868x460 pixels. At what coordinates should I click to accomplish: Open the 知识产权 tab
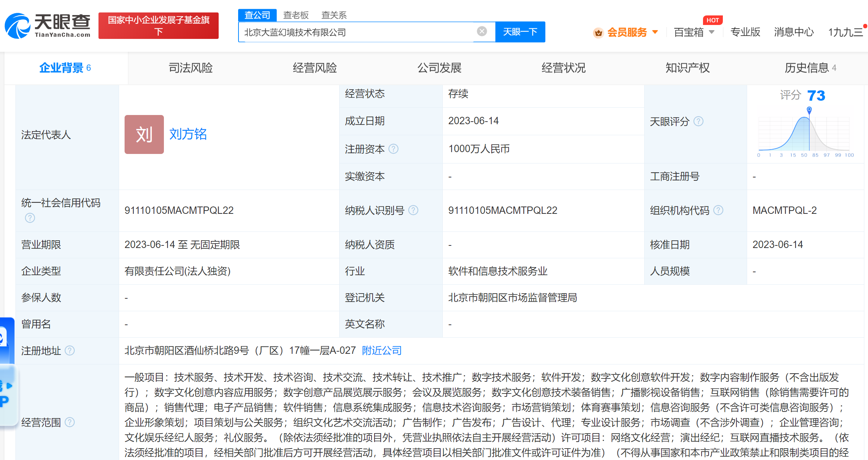click(688, 68)
